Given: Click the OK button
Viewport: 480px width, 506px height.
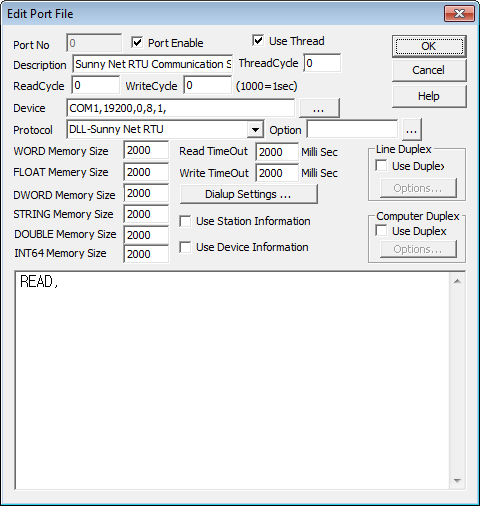Looking at the screenshot, I should click(429, 46).
